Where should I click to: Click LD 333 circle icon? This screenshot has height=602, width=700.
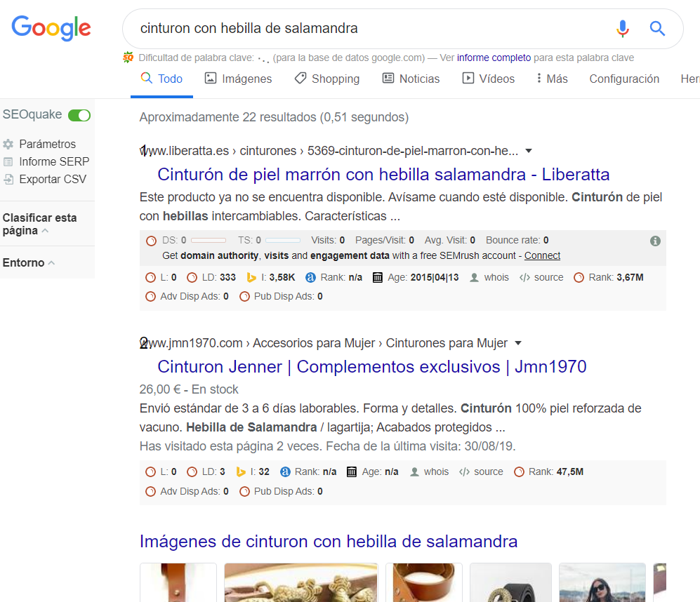pyautogui.click(x=192, y=278)
